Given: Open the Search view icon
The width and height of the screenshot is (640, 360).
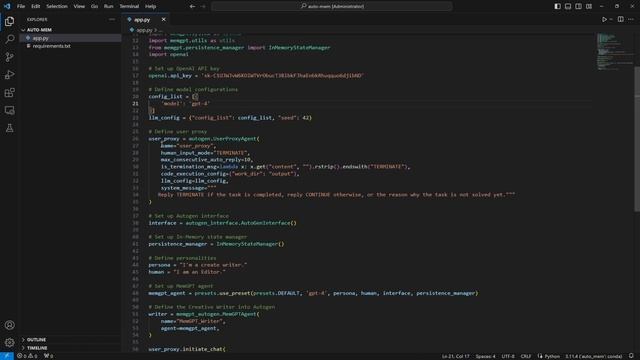Looking at the screenshot, I should (9, 39).
